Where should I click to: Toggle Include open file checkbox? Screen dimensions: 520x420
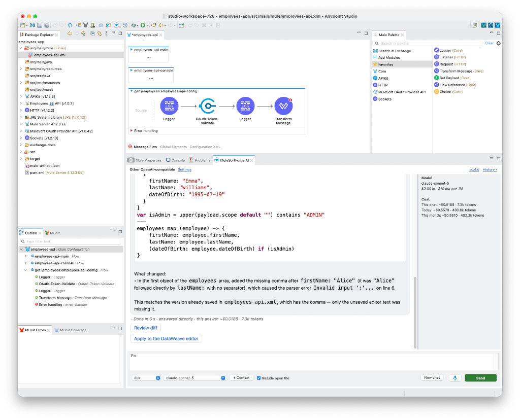click(258, 378)
